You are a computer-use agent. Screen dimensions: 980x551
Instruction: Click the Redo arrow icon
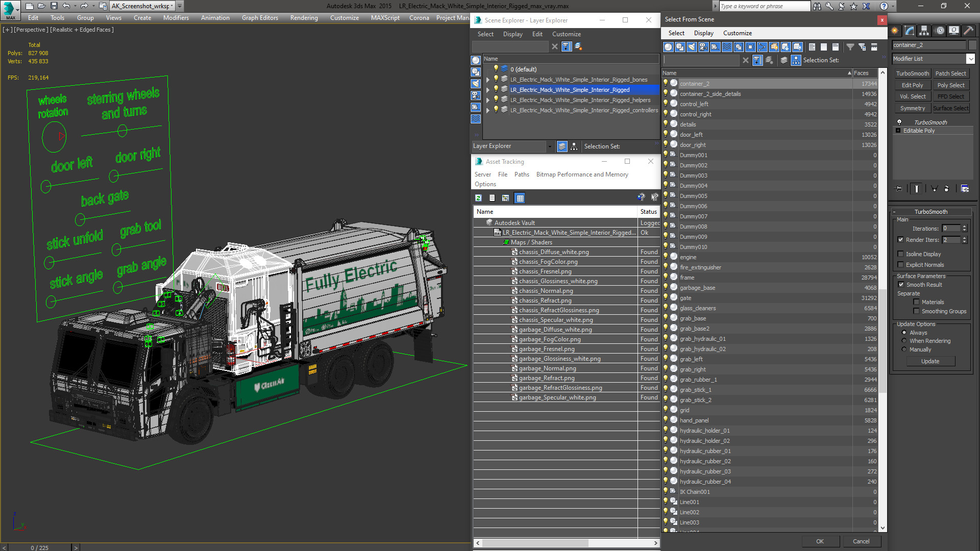coord(84,6)
